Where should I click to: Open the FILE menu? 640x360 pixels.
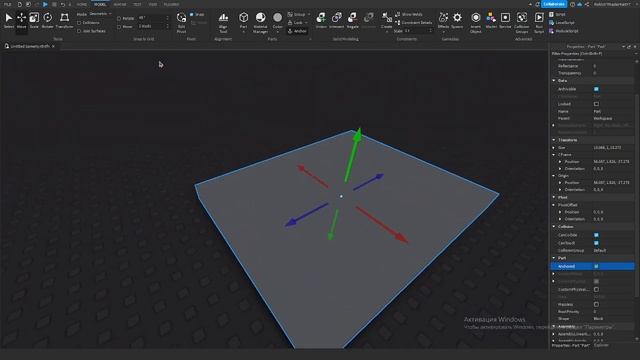tap(7, 4)
